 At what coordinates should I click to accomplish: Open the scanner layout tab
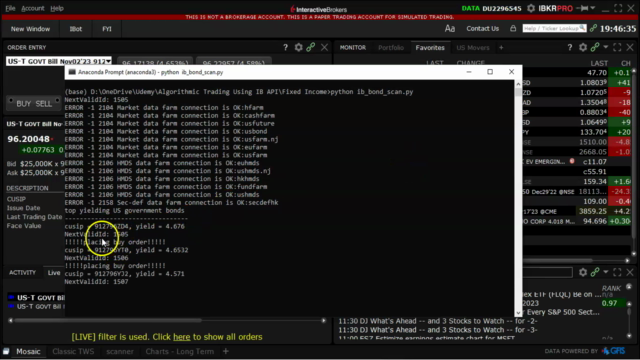point(120,351)
